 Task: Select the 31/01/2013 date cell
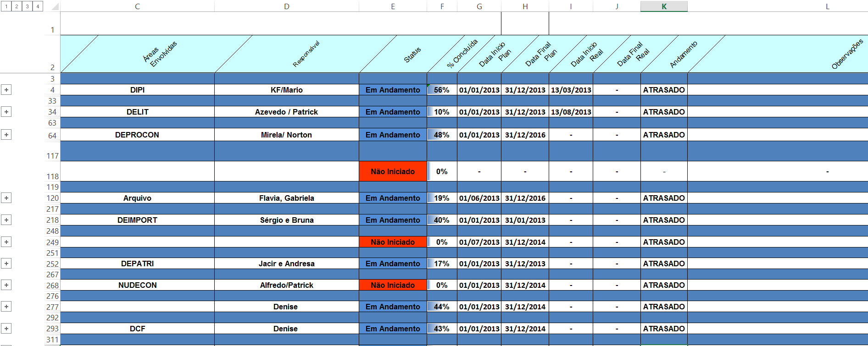(525, 220)
